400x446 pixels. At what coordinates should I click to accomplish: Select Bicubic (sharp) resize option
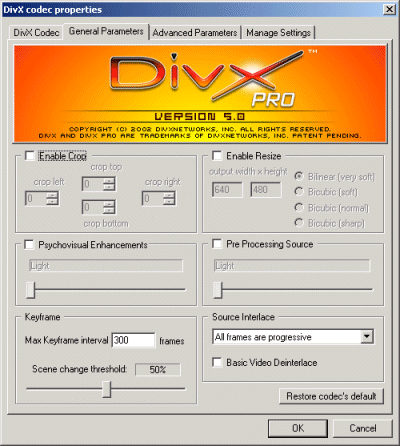point(299,223)
